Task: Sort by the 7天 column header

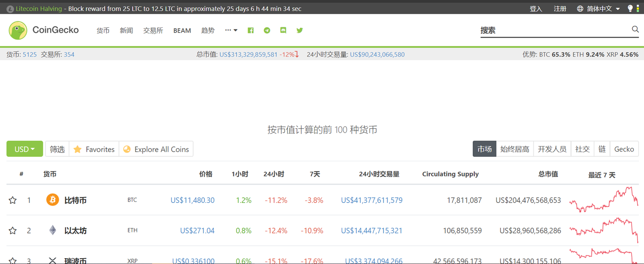Action: click(x=315, y=174)
